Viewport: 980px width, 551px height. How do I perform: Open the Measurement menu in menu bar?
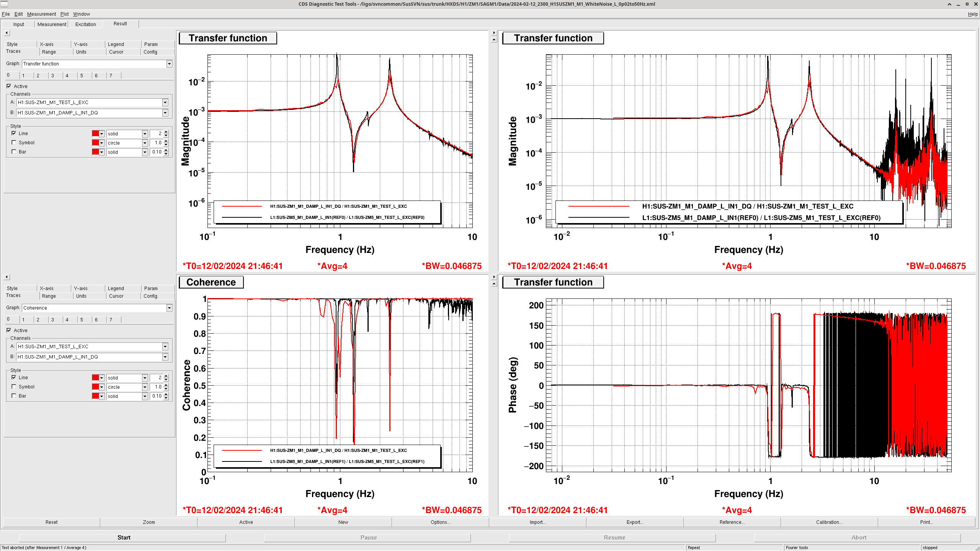(41, 14)
